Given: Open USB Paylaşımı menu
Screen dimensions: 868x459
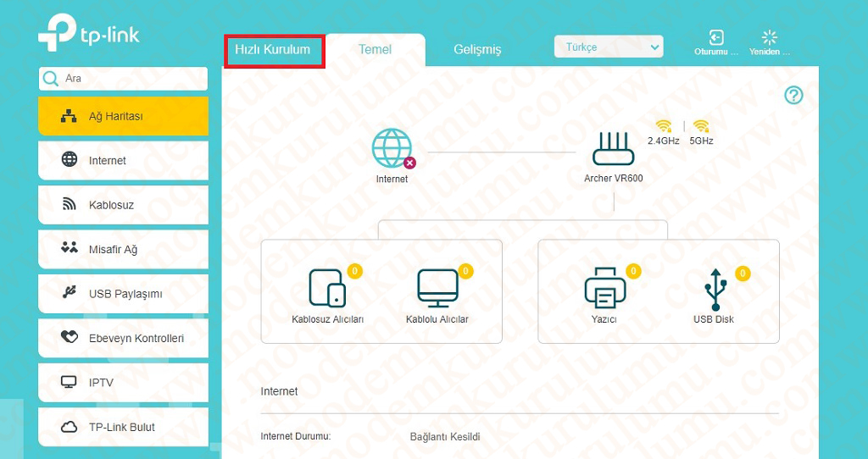Looking at the screenshot, I should point(123,294).
